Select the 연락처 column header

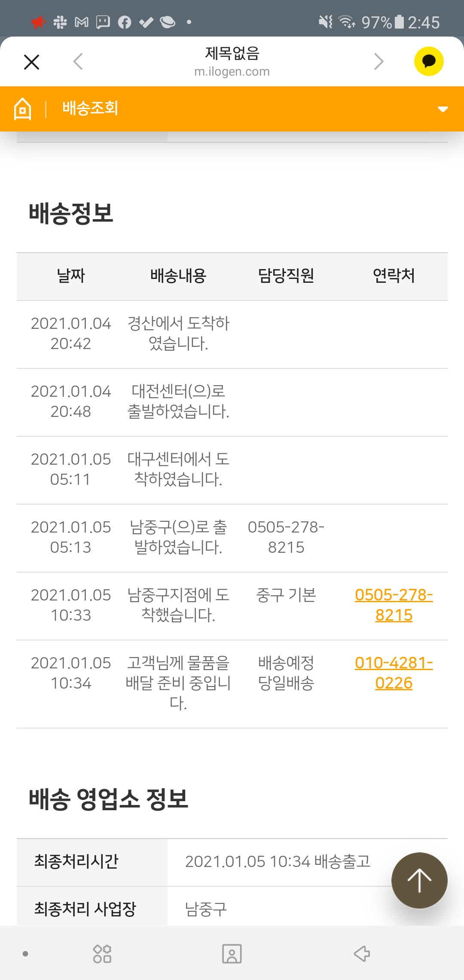click(x=394, y=276)
